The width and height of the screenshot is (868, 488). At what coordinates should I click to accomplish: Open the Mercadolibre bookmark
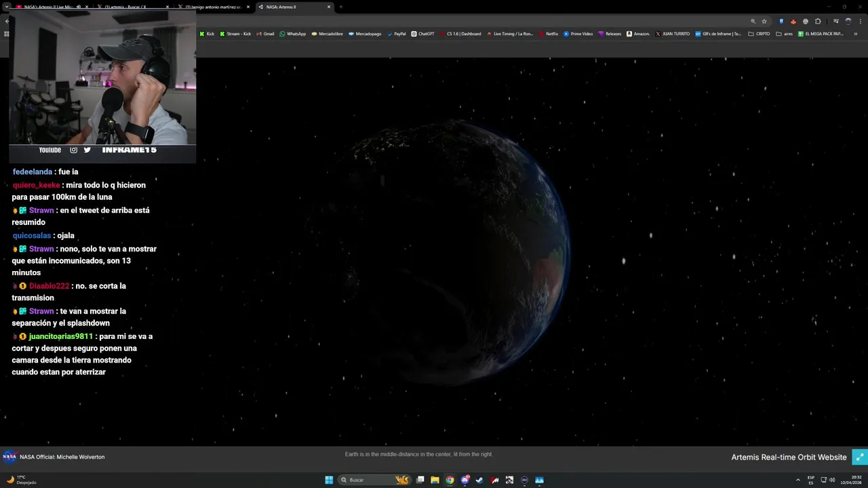point(327,34)
